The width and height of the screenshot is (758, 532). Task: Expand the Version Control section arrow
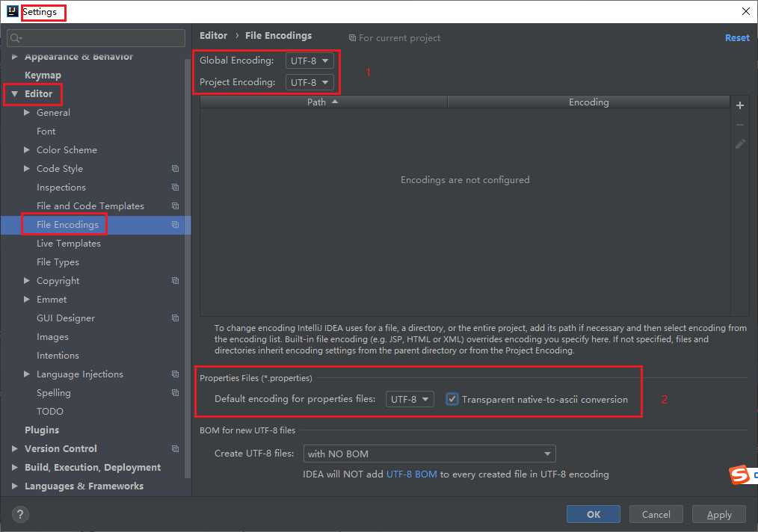[x=14, y=449]
